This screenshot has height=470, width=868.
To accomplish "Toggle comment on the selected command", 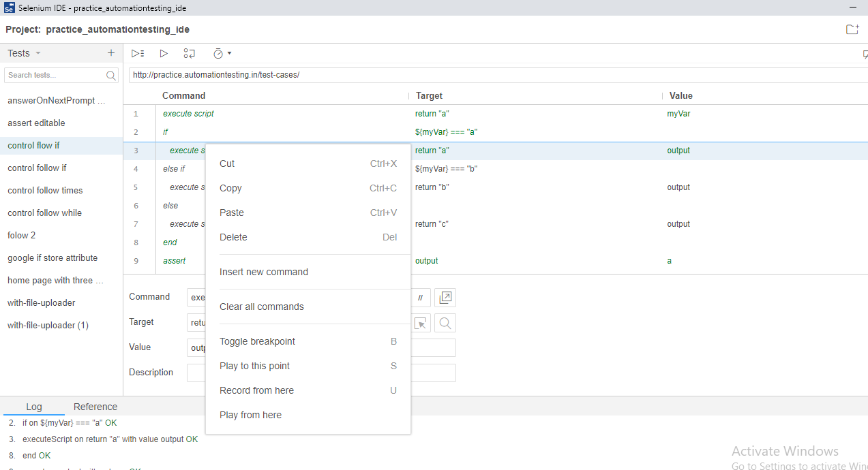I will pos(421,298).
